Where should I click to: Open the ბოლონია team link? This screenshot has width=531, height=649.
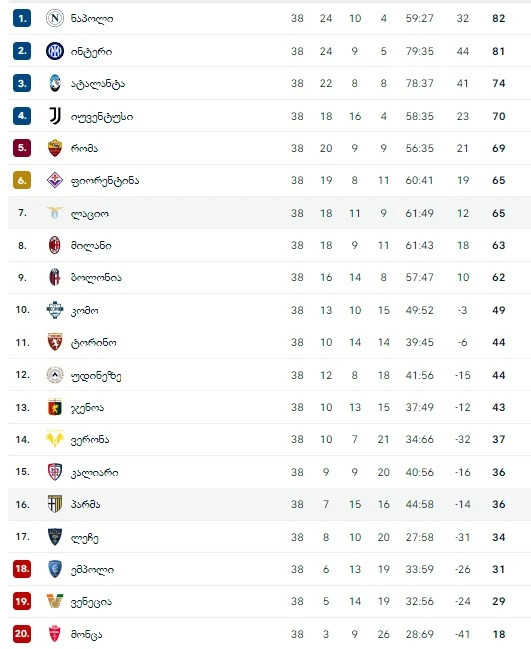[x=96, y=278]
